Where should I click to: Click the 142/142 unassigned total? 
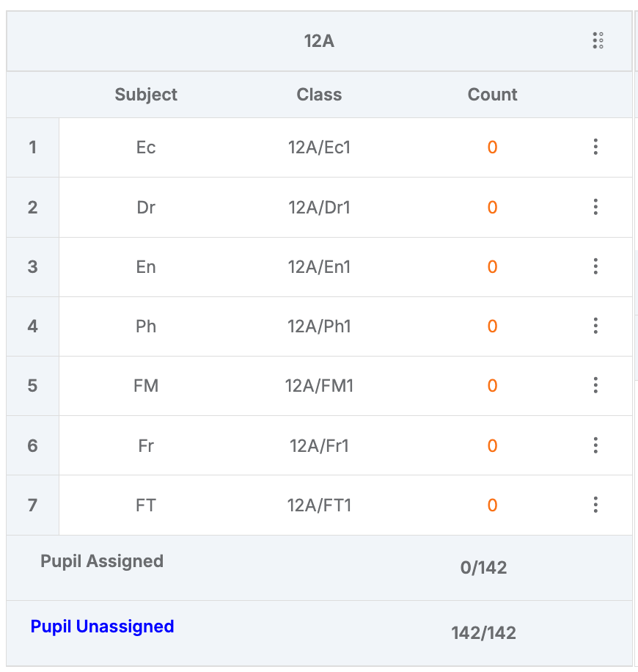[x=484, y=633]
